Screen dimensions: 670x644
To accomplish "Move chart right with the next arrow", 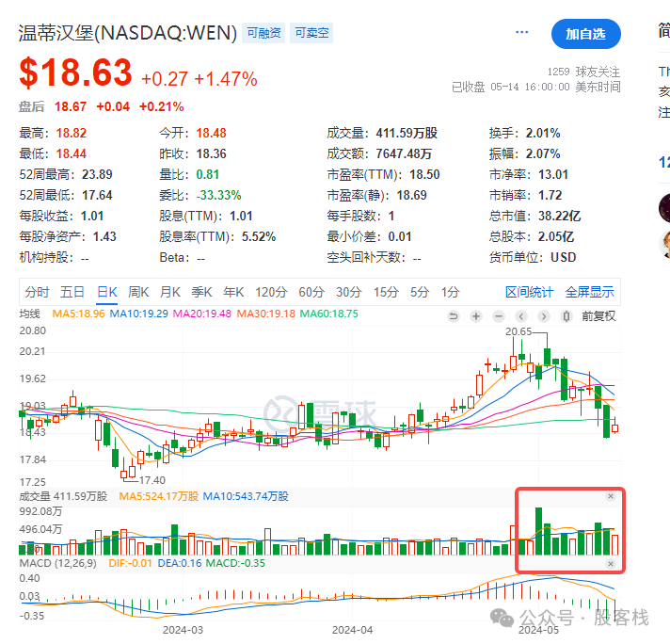I will coord(544,316).
